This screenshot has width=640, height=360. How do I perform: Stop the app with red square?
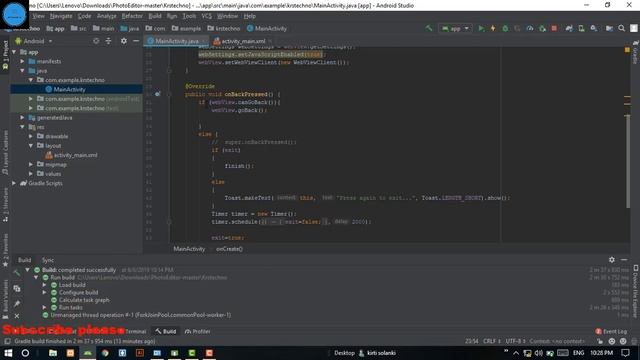tap(554, 28)
